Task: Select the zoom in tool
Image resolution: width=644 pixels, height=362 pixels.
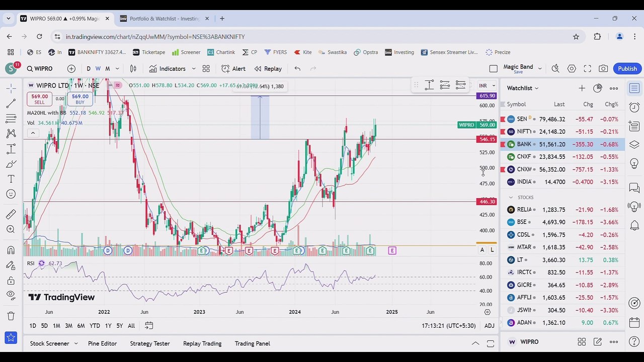Action: click(x=11, y=229)
